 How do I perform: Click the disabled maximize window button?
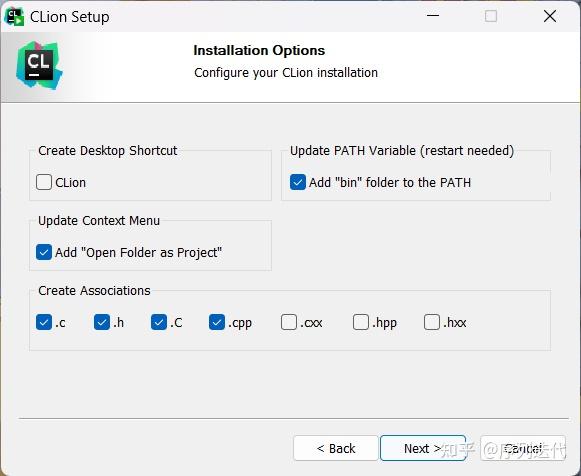(491, 16)
